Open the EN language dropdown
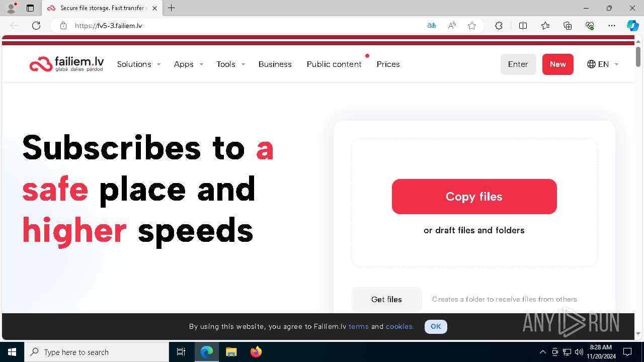 click(x=603, y=64)
